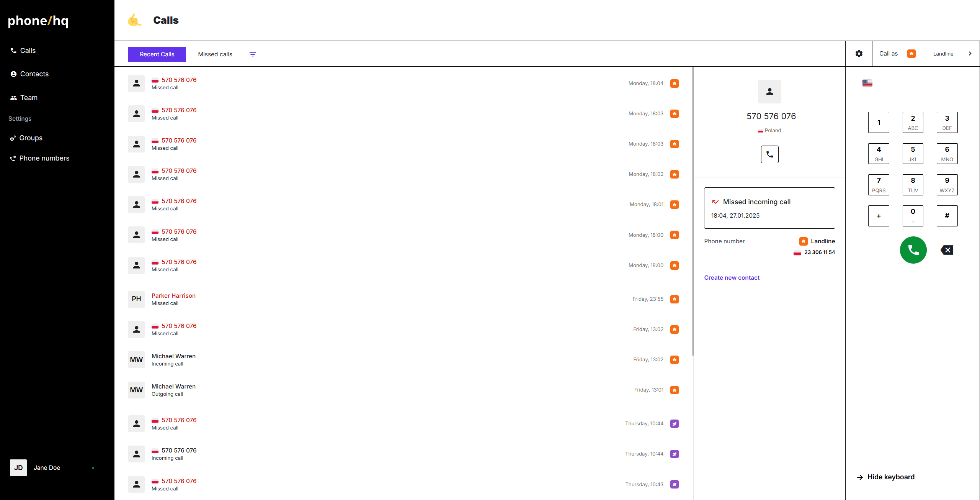Expand the Call as Landline chevron
This screenshot has height=500, width=980.
pyautogui.click(x=970, y=54)
